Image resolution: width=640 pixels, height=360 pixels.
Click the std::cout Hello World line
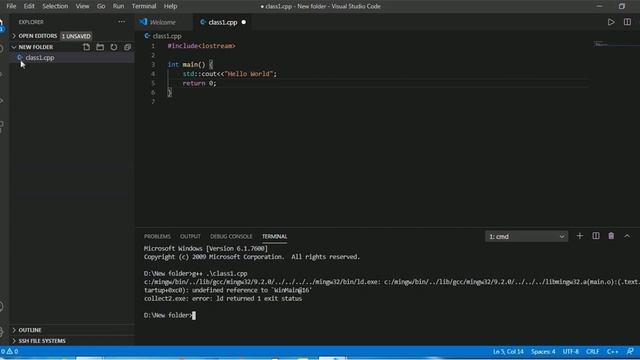[x=229, y=74]
